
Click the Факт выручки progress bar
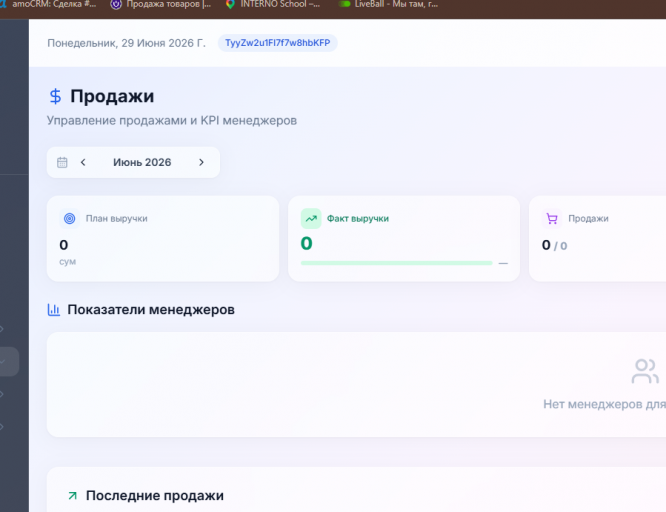(397, 263)
